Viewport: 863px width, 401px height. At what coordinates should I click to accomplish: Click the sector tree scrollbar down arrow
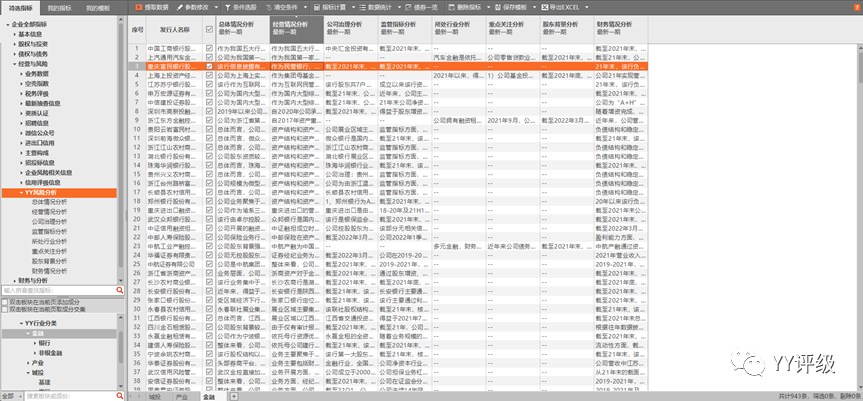pos(121,388)
